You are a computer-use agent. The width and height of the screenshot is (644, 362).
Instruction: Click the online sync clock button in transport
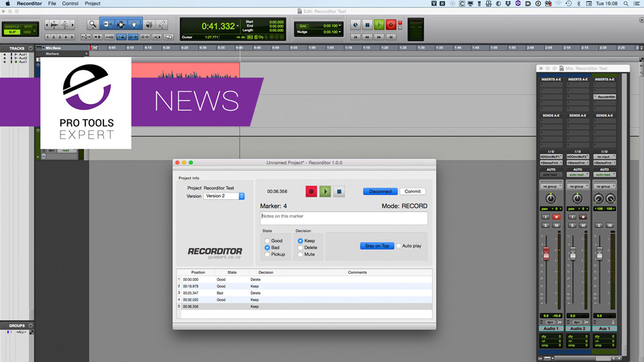356,25
